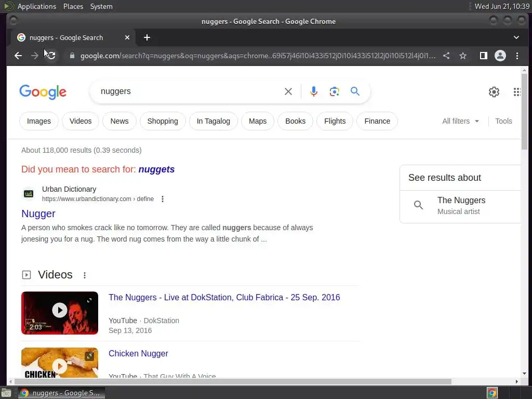
Task: Open options for the Urban Dictionary result
Action: pos(163,199)
